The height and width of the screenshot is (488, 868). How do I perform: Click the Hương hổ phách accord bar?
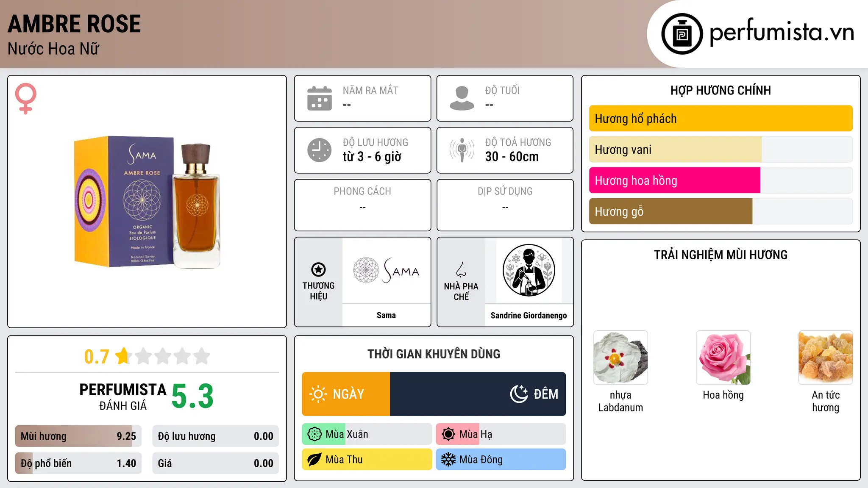click(x=721, y=119)
